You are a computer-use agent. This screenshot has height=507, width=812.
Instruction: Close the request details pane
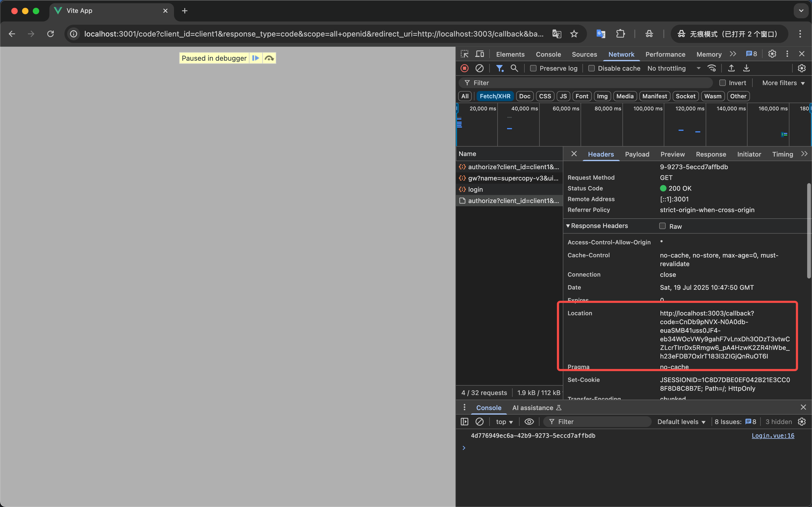574,154
